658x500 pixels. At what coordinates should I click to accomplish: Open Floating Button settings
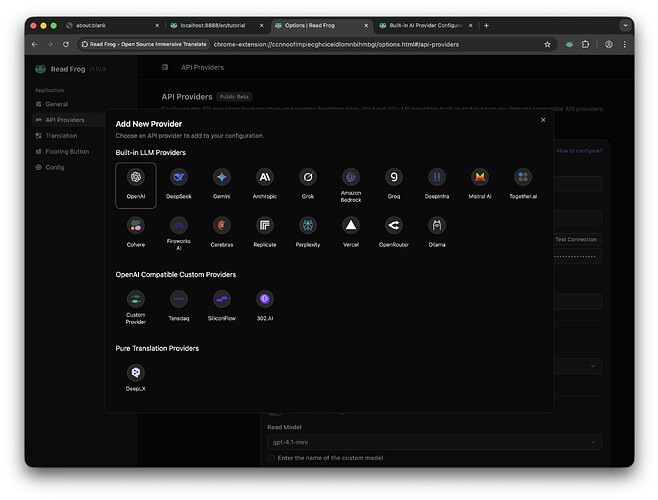click(x=68, y=151)
